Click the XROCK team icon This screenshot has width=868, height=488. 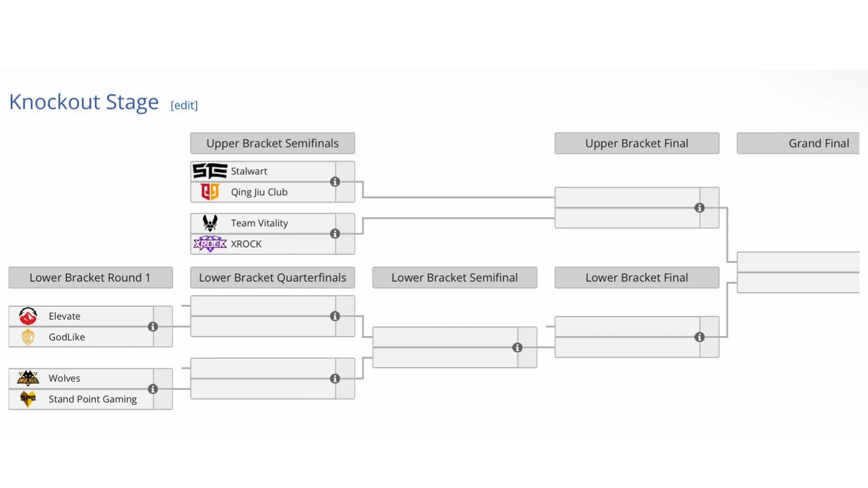coord(209,243)
